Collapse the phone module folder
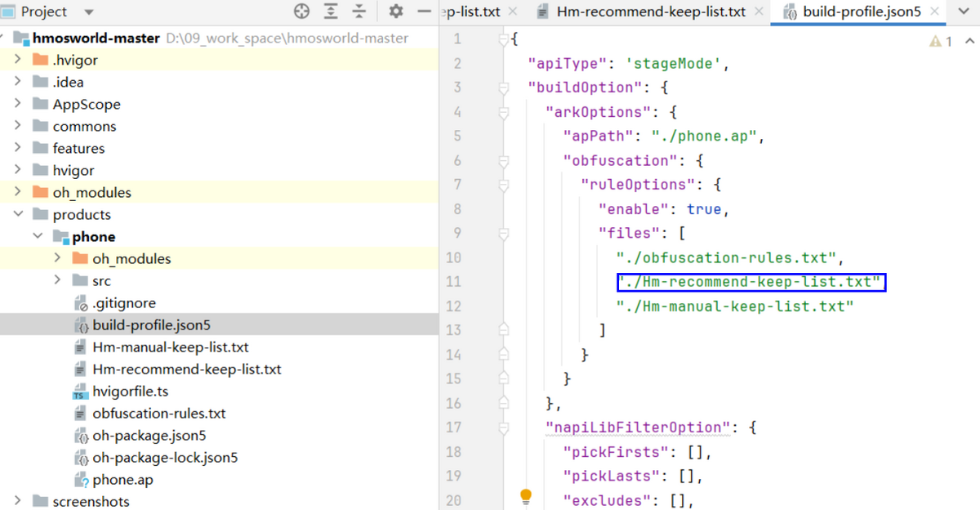Viewport: 980px width, 510px height. 38,237
